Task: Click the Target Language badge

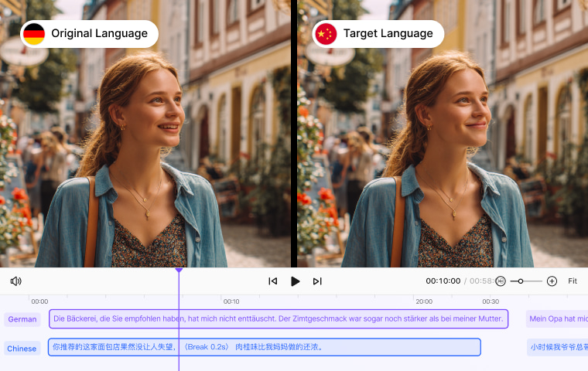Action: pyautogui.click(x=378, y=34)
